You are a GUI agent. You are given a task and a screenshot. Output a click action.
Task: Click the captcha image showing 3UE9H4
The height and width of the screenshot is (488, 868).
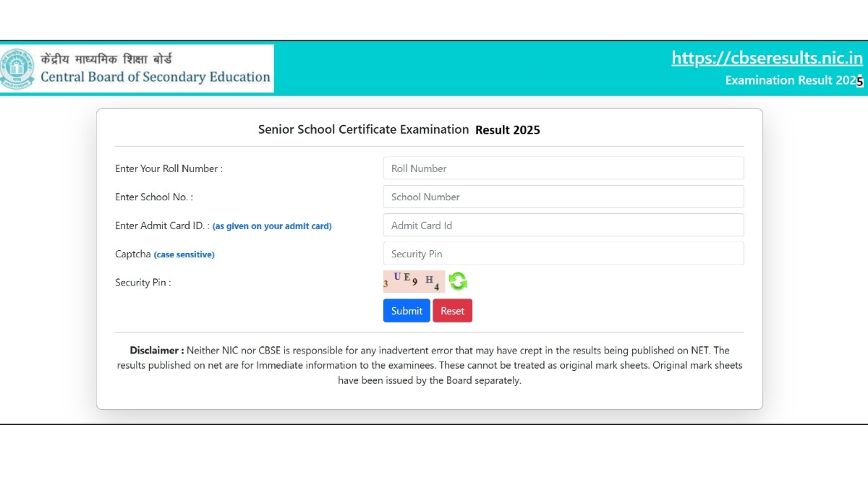click(x=414, y=281)
